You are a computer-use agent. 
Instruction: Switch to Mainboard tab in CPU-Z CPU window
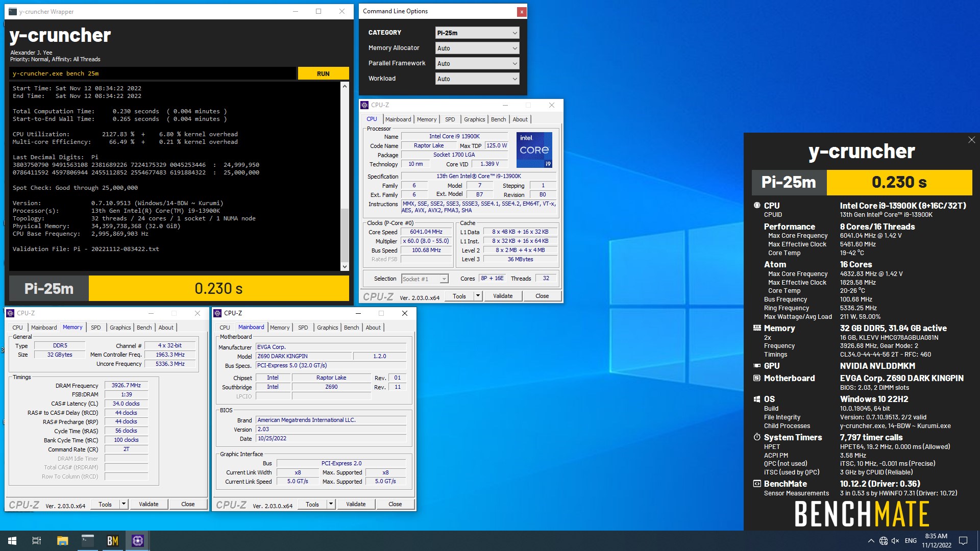[x=398, y=119]
